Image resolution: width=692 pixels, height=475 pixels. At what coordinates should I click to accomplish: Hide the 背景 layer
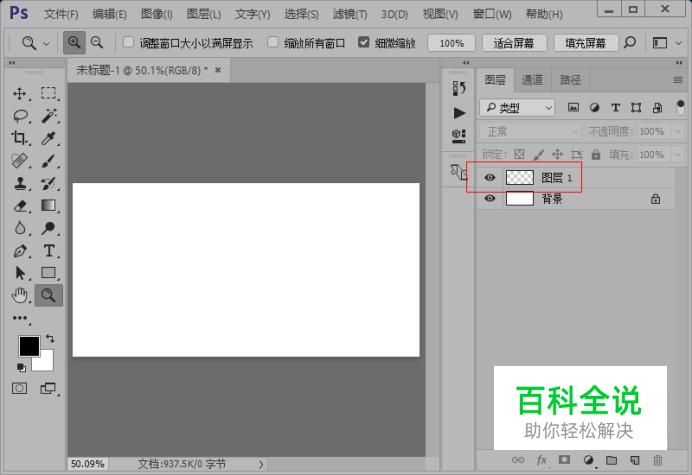489,198
